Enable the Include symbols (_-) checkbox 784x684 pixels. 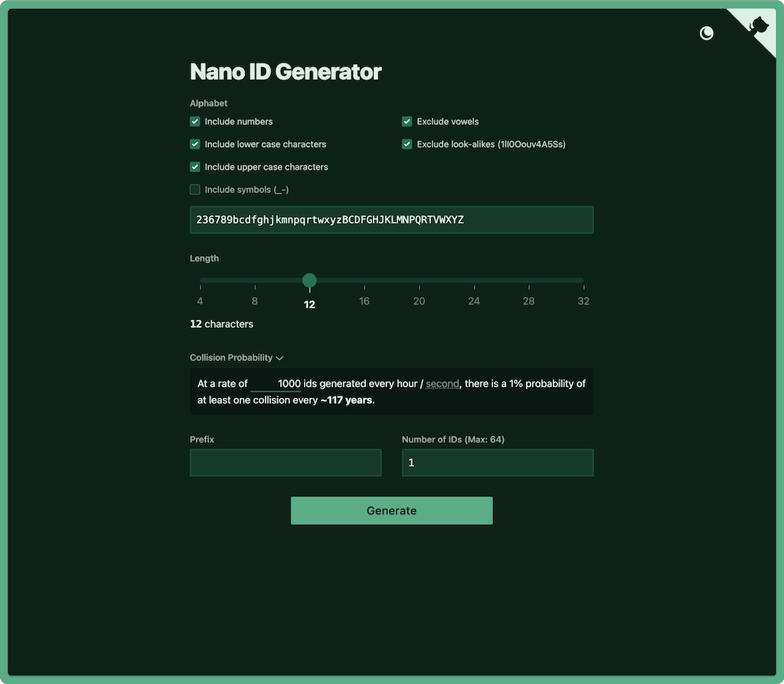click(194, 189)
